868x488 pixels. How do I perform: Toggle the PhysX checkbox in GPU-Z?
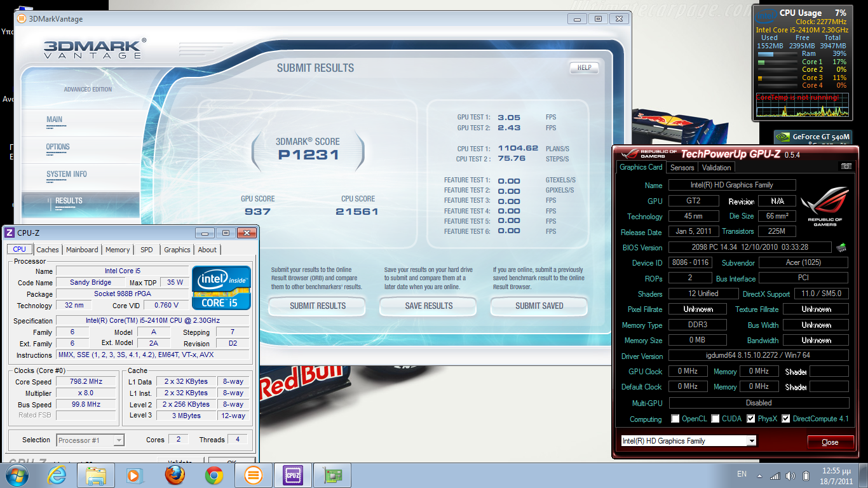click(751, 419)
